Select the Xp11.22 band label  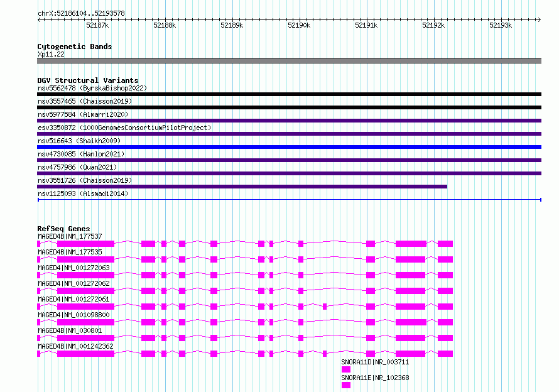coord(51,54)
